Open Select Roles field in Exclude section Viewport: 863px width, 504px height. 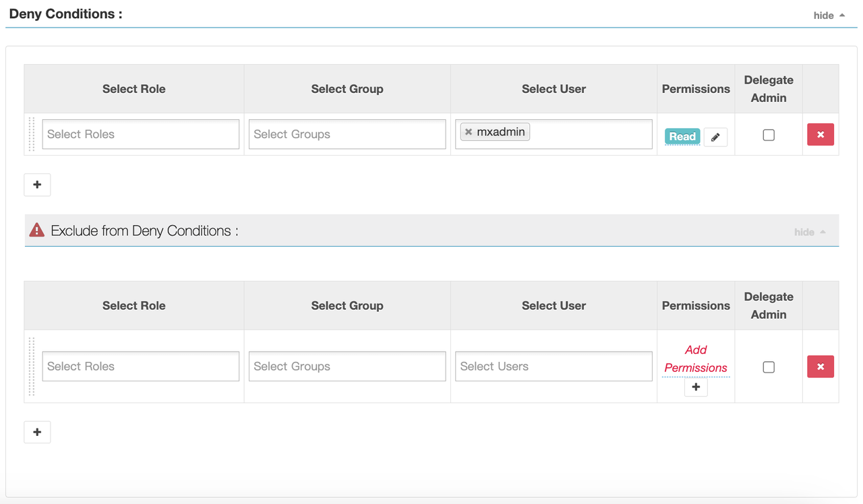pyautogui.click(x=141, y=367)
